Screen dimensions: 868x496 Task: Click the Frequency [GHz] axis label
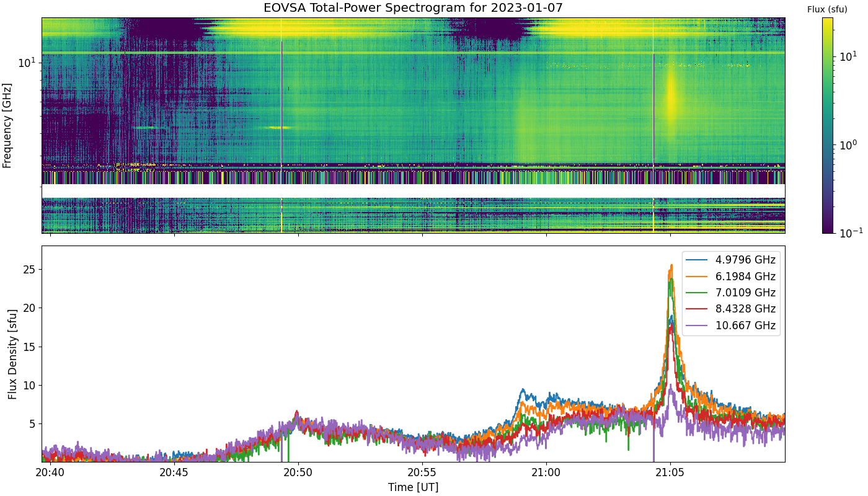click(x=7, y=125)
